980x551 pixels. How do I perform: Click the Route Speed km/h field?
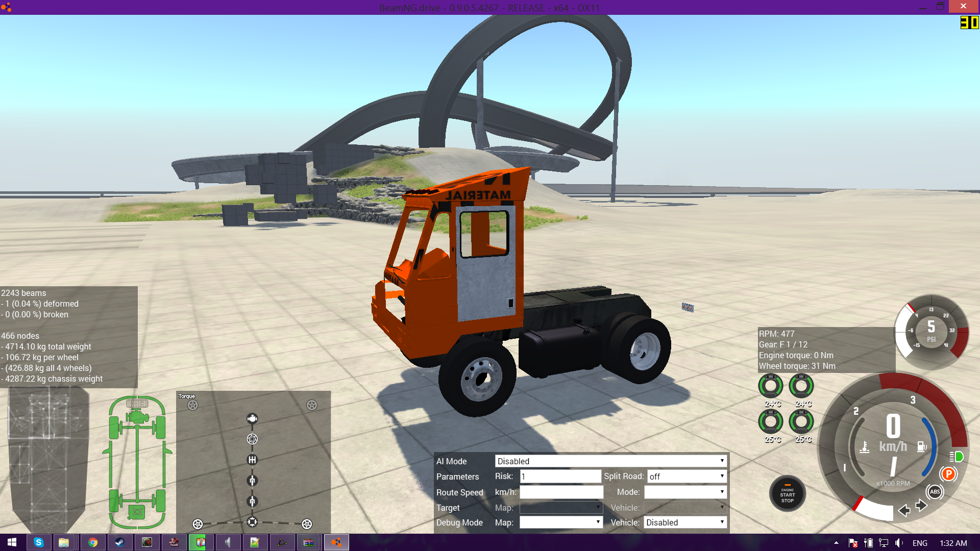[561, 492]
